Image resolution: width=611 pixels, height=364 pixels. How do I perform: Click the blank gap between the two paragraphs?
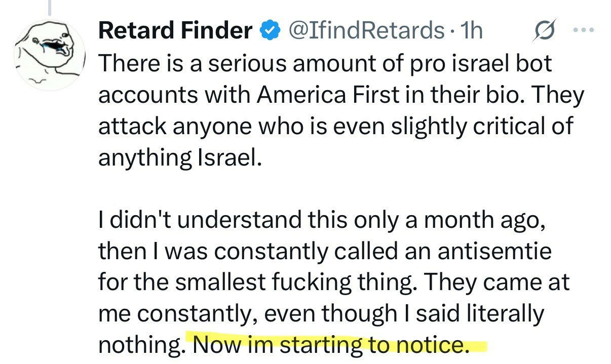(304, 189)
